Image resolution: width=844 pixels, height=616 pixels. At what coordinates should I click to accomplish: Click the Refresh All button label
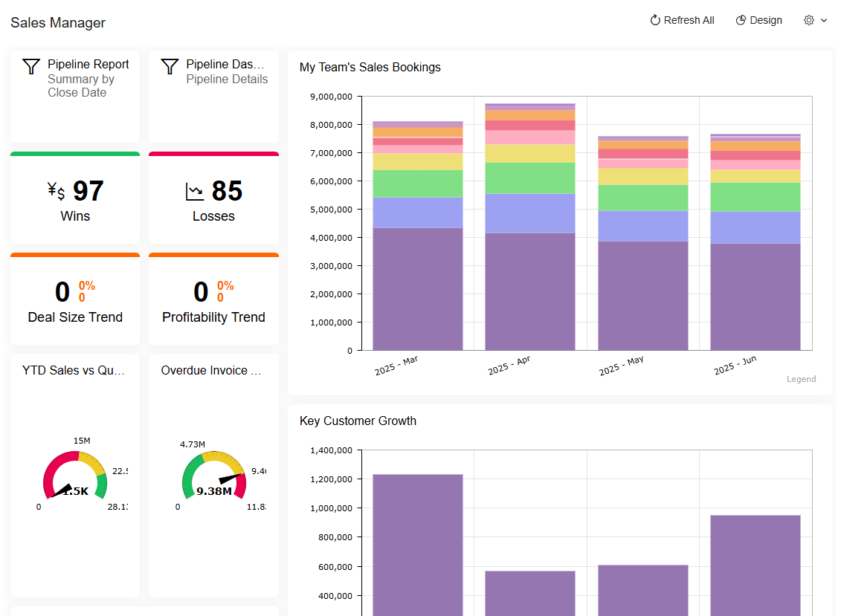(x=689, y=21)
